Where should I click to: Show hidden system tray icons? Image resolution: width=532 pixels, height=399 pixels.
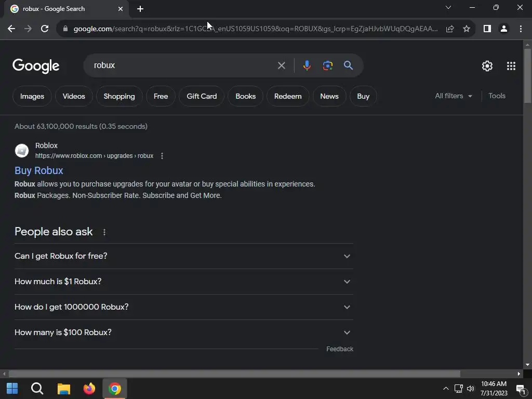tap(446, 389)
